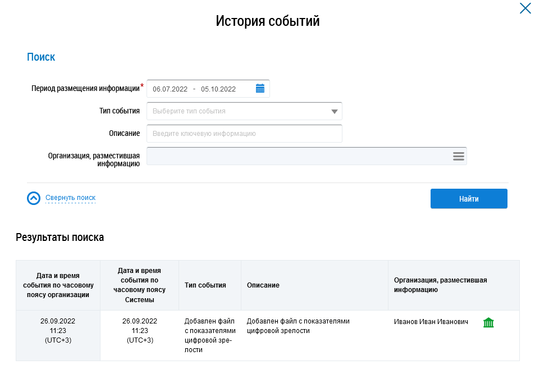Click the System time zone date column header
This screenshot has height=392, width=535.
pyautogui.click(x=139, y=285)
